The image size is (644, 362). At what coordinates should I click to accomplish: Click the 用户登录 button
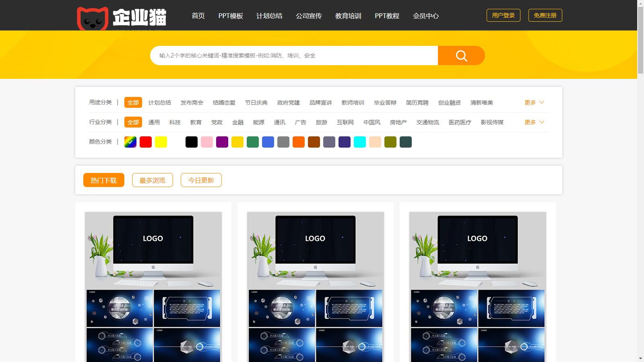(503, 15)
